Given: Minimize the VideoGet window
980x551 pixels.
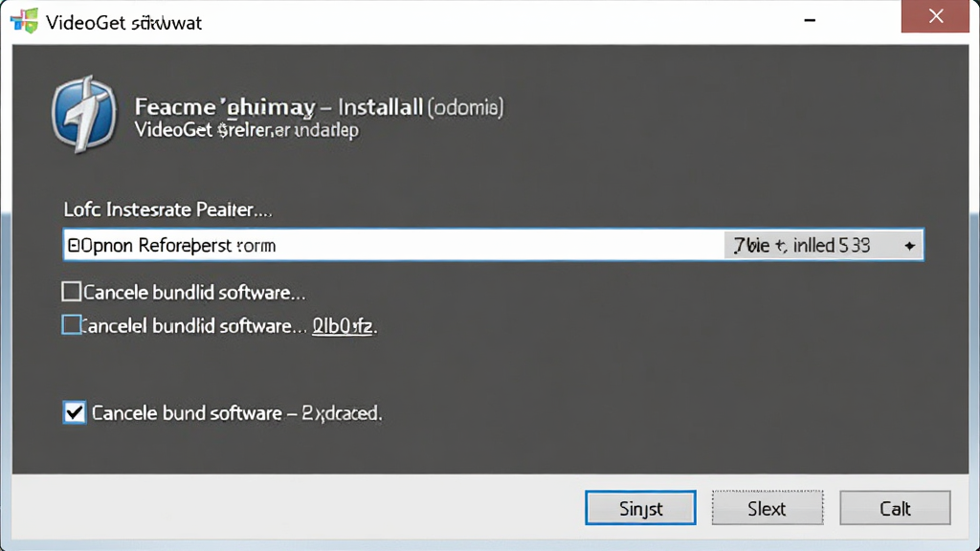Looking at the screenshot, I should pos(810,20).
